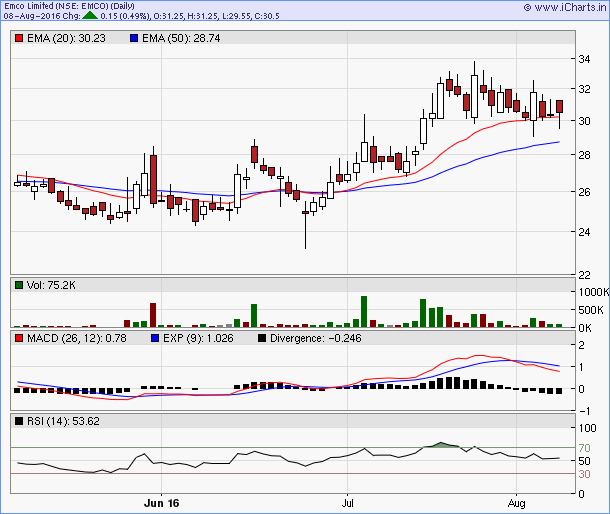Click the 1000K volume axis label
This screenshot has height=514, width=610.
click(594, 292)
